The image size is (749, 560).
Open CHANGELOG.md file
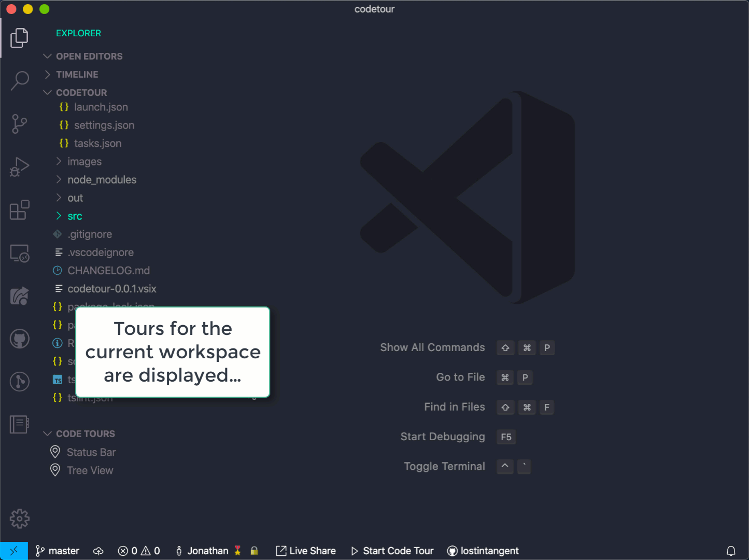tap(109, 271)
